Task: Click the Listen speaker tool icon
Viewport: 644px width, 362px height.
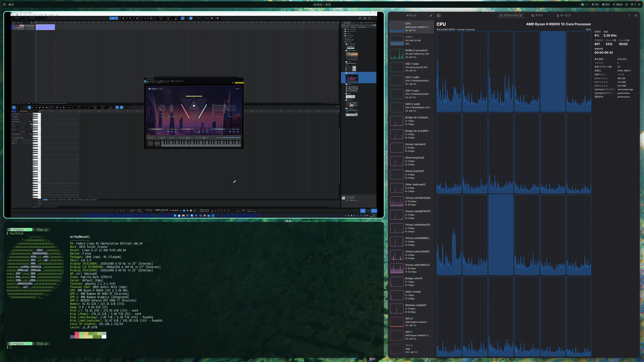Action: (137, 18)
